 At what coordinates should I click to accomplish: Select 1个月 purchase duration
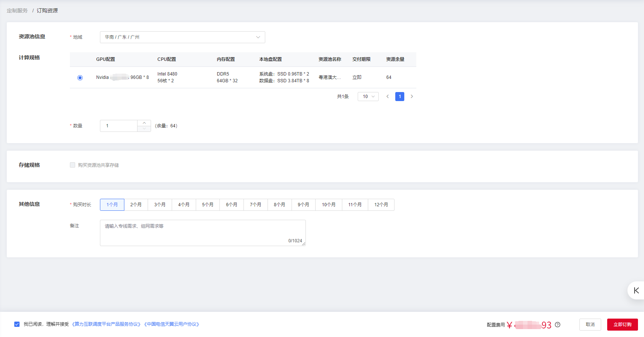pyautogui.click(x=112, y=205)
